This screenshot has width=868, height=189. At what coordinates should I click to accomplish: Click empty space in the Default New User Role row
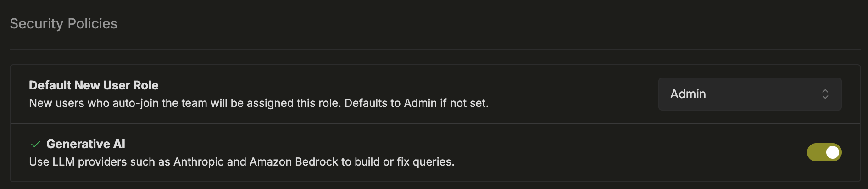point(573,94)
